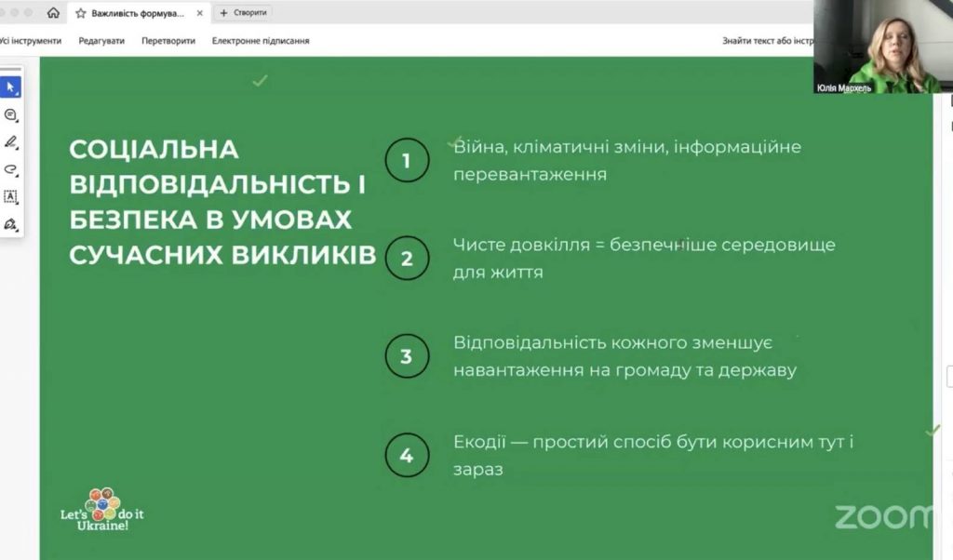
Task: Click the circled number 1 bullet
Action: click(406, 161)
